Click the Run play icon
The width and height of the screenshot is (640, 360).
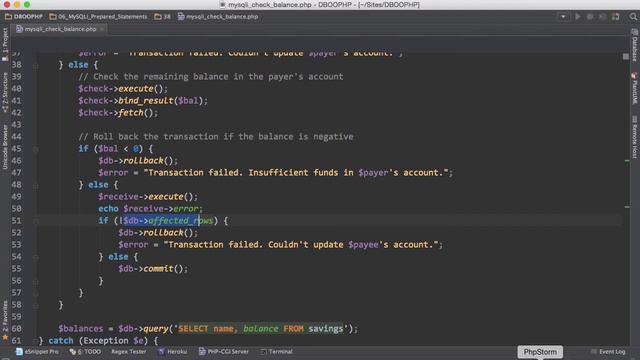coord(578,17)
